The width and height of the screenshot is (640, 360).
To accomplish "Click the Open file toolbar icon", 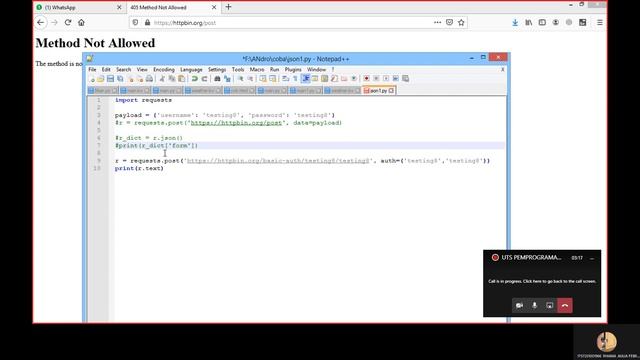I will pyautogui.click(x=100, y=78).
